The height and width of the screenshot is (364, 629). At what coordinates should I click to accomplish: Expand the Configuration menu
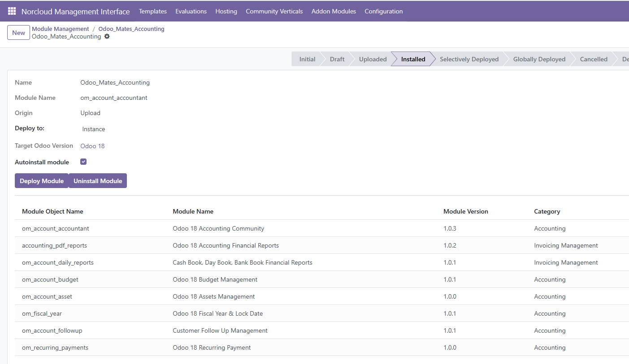point(384,11)
